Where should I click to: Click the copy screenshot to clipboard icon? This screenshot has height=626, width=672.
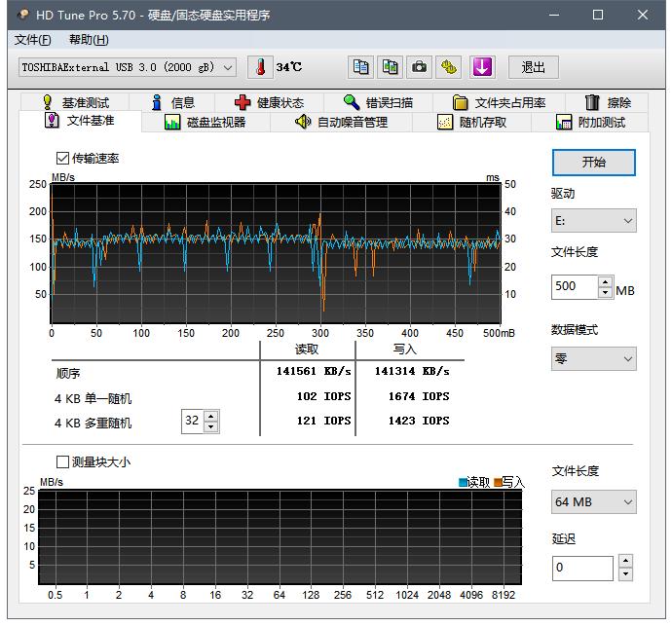coord(390,67)
